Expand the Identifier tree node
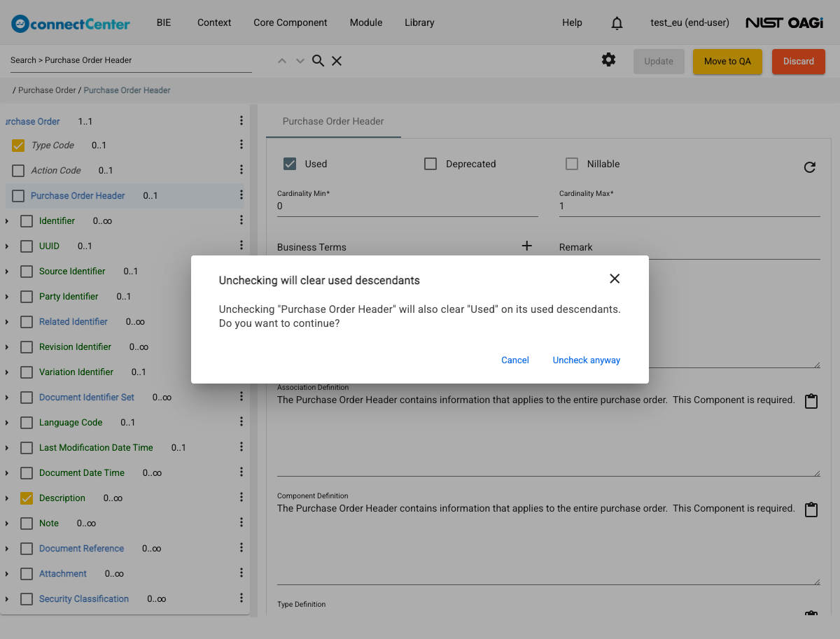840x639 pixels. [x=7, y=221]
